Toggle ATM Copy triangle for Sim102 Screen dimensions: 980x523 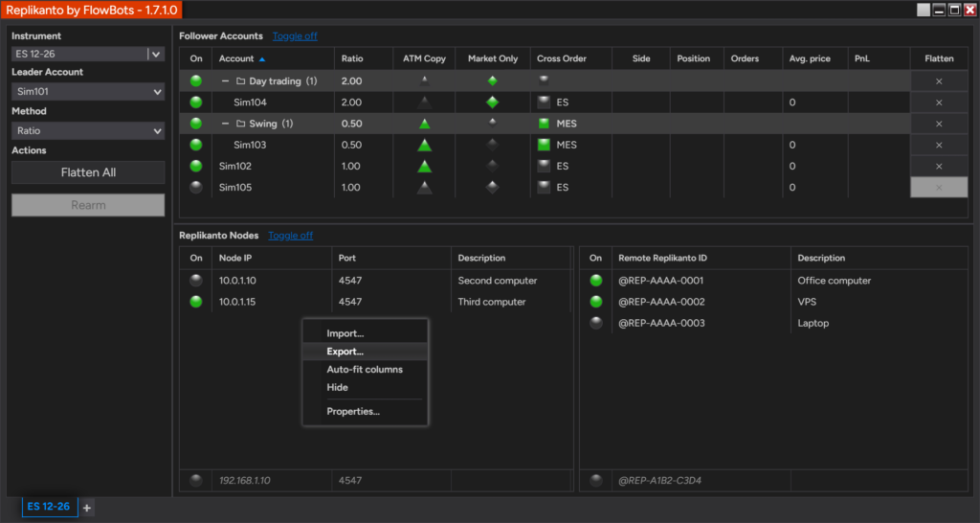pos(424,167)
